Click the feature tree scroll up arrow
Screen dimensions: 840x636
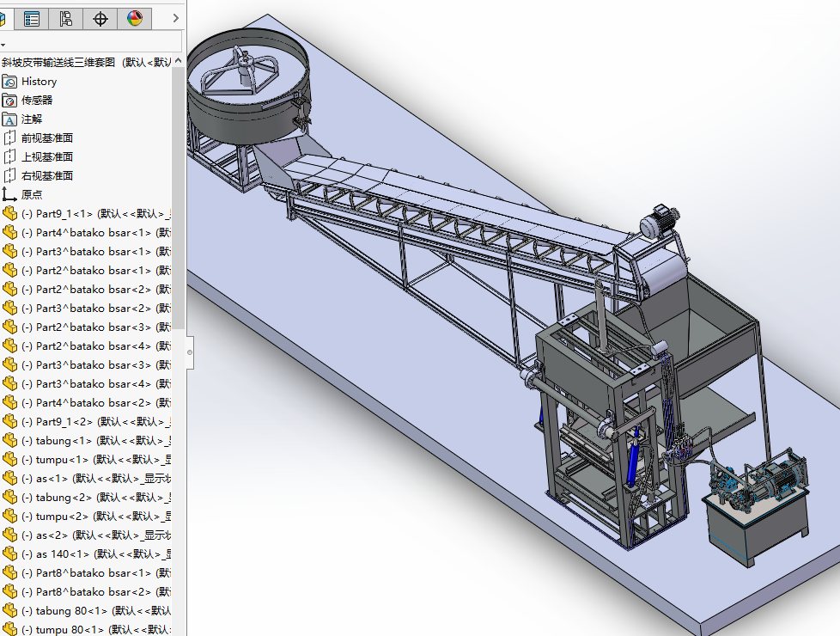[179, 61]
